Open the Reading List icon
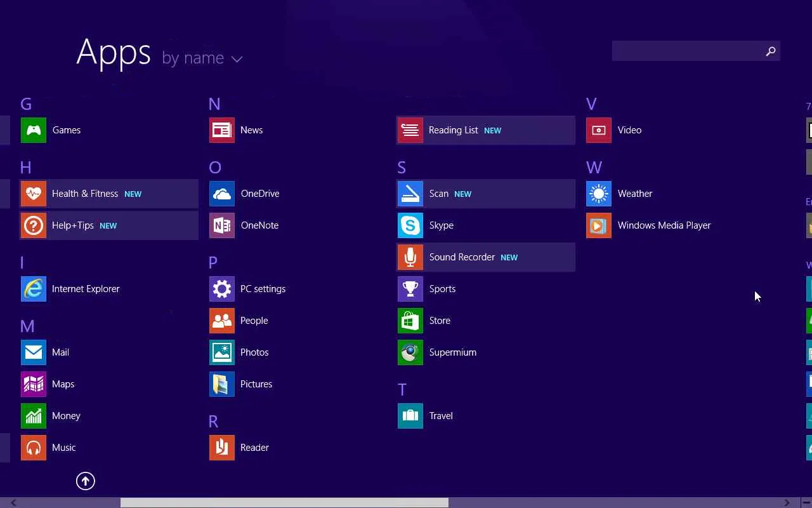812x508 pixels. pos(410,130)
